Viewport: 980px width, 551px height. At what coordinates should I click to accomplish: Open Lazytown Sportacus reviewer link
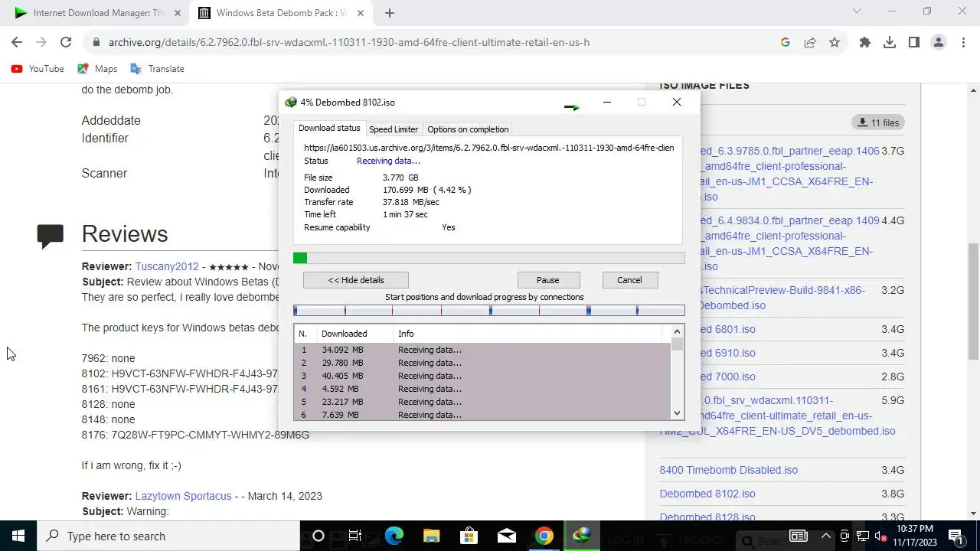click(x=183, y=496)
